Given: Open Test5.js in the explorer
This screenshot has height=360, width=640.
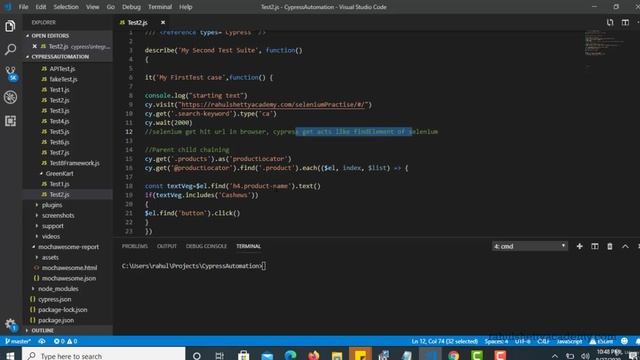Looking at the screenshot, I should click(59, 132).
